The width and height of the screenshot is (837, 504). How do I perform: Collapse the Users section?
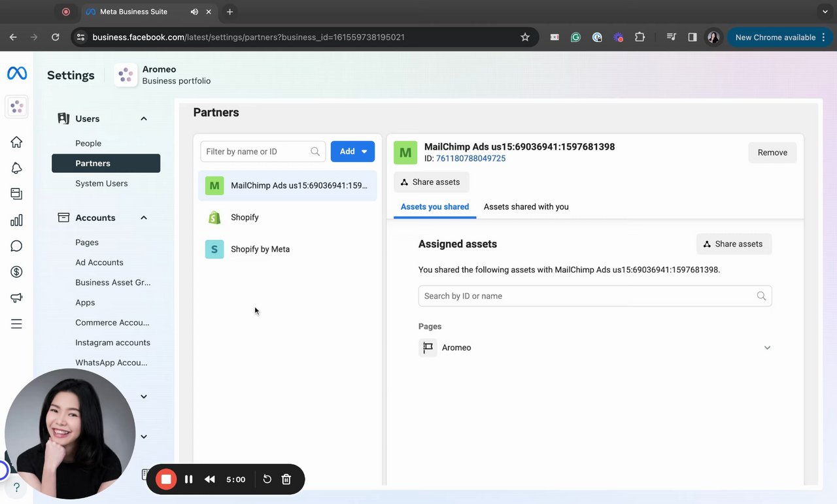(144, 119)
